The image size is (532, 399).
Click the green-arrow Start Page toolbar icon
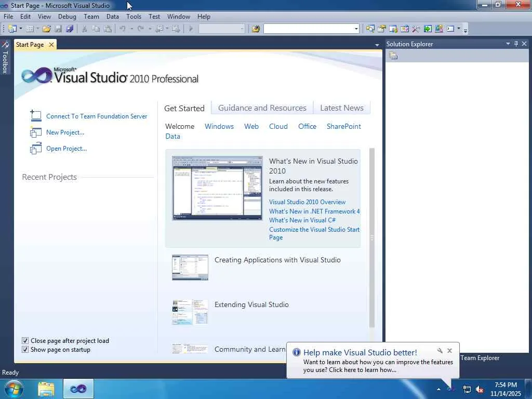(x=428, y=29)
